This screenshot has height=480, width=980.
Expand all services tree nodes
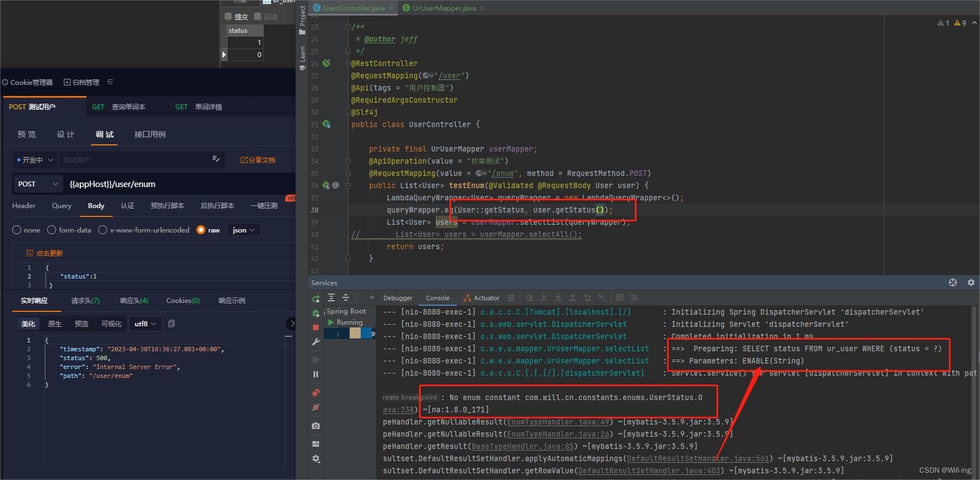(331, 297)
